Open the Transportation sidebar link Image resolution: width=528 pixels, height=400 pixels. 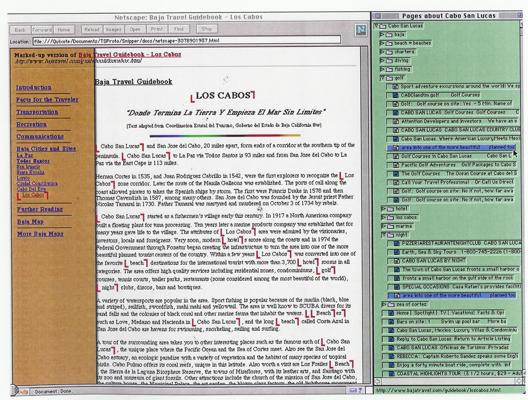point(37,112)
